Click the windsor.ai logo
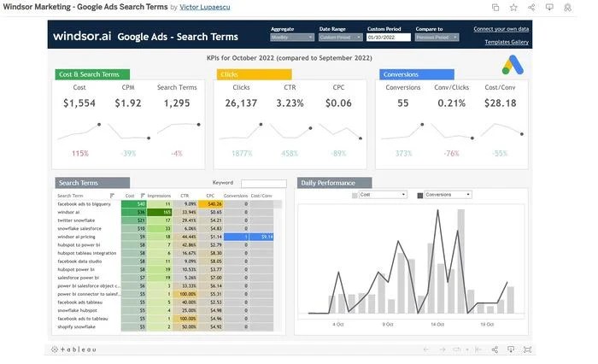598x364 pixels. click(x=82, y=36)
